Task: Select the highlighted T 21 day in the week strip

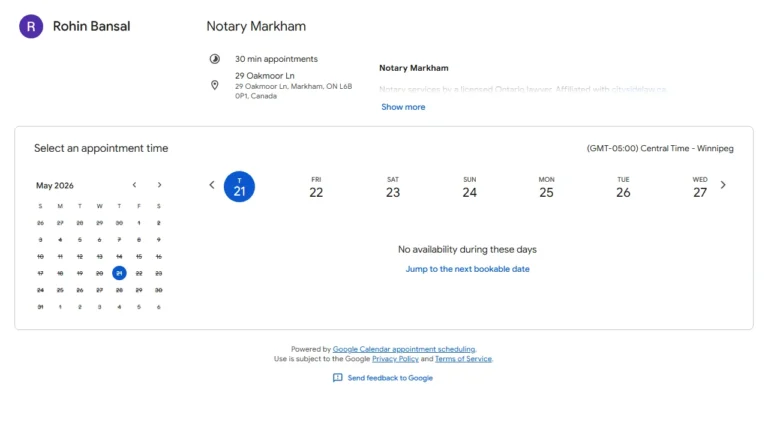Action: [x=239, y=187]
